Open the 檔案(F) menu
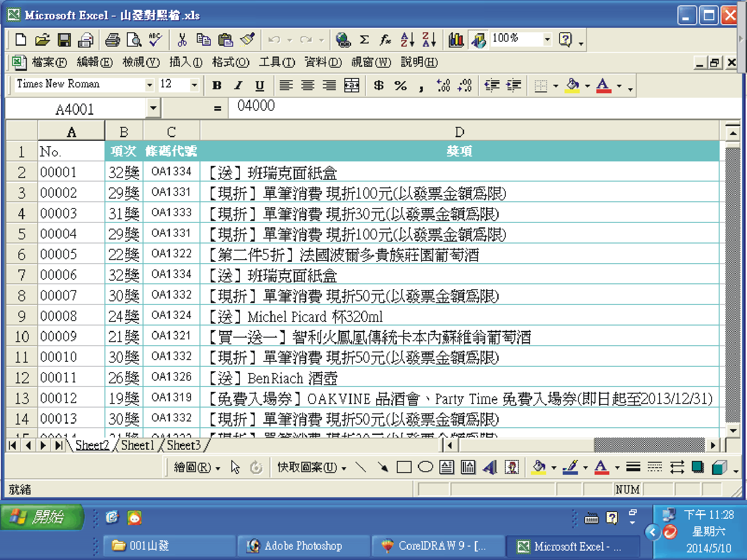747x560 pixels. point(49,62)
